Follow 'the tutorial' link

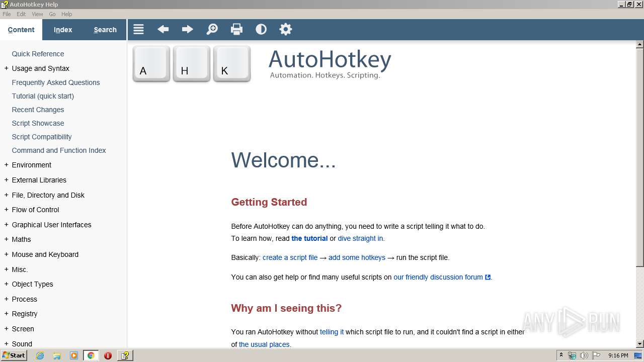(x=309, y=238)
